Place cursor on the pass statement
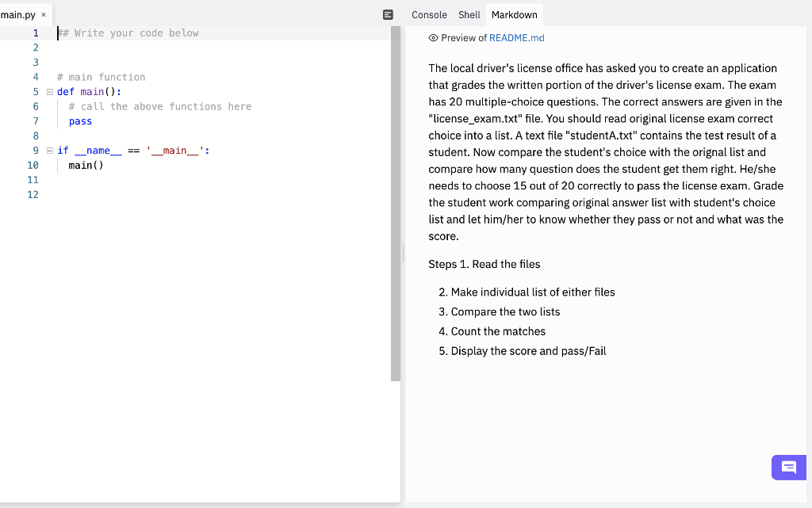 point(79,120)
